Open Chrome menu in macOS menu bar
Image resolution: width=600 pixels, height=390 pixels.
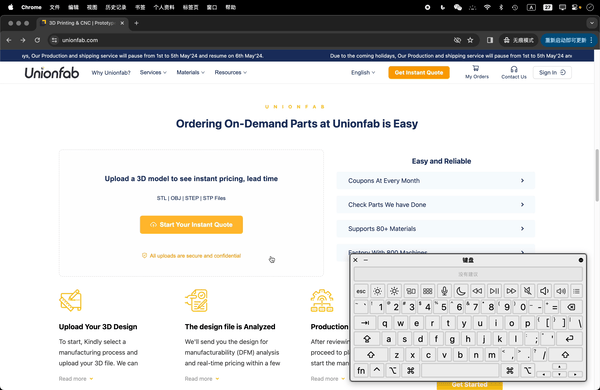[x=31, y=7]
